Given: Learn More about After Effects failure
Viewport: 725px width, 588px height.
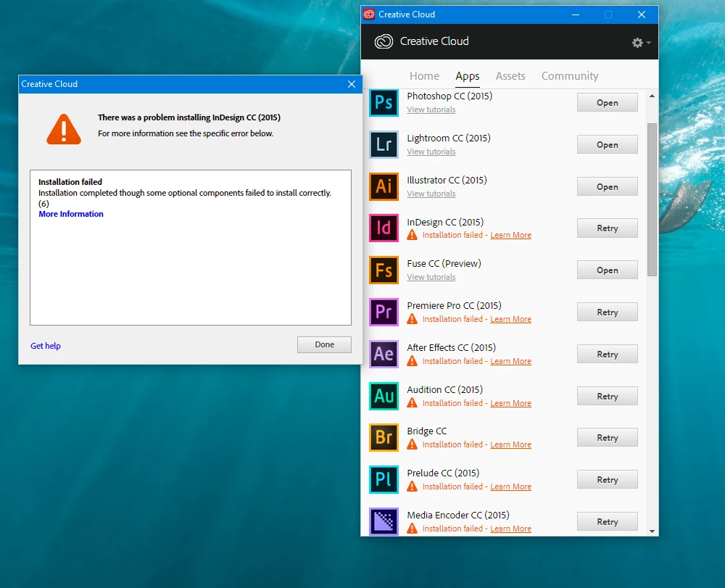Looking at the screenshot, I should pyautogui.click(x=510, y=361).
